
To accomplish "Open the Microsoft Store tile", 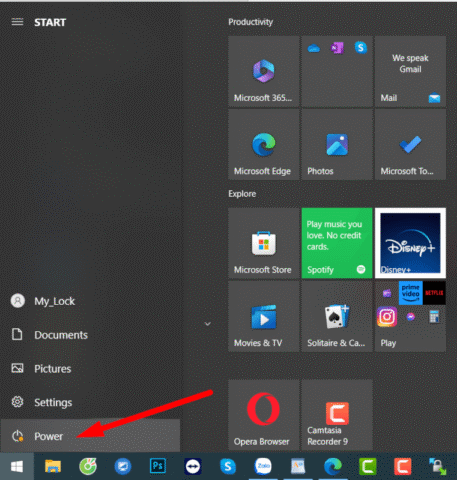I will pos(264,243).
